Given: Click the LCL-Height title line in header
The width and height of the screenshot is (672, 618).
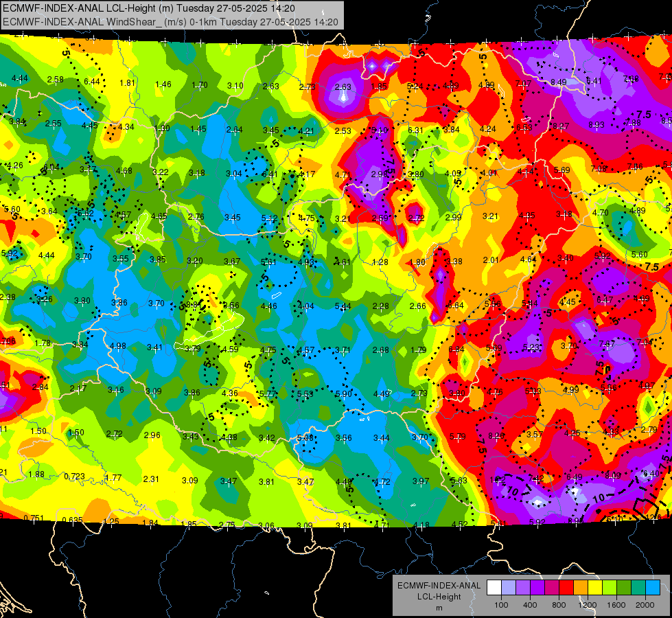Looking at the screenshot, I should click(x=149, y=8).
